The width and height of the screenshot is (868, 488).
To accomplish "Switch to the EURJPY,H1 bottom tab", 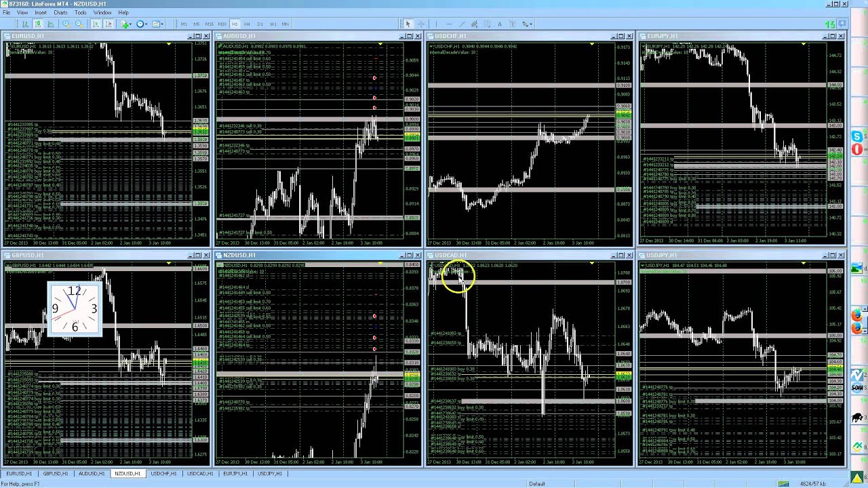I will pyautogui.click(x=235, y=474).
